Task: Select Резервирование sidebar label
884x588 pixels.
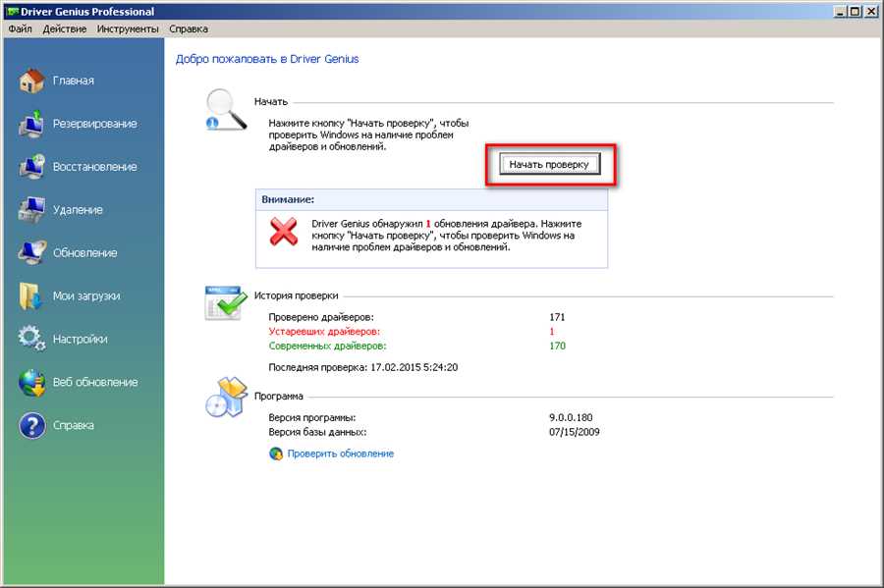Action: [x=94, y=124]
